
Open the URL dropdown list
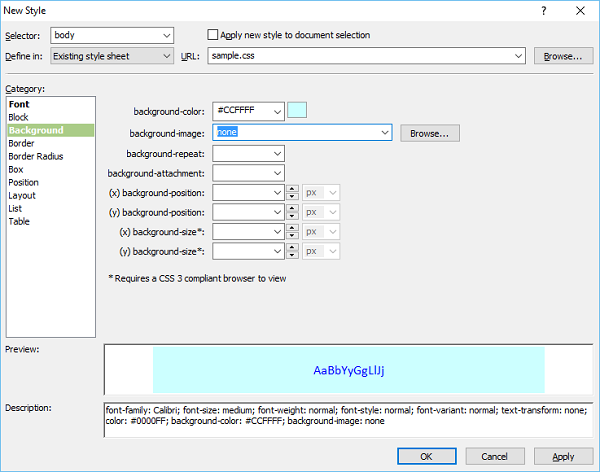tap(517, 56)
